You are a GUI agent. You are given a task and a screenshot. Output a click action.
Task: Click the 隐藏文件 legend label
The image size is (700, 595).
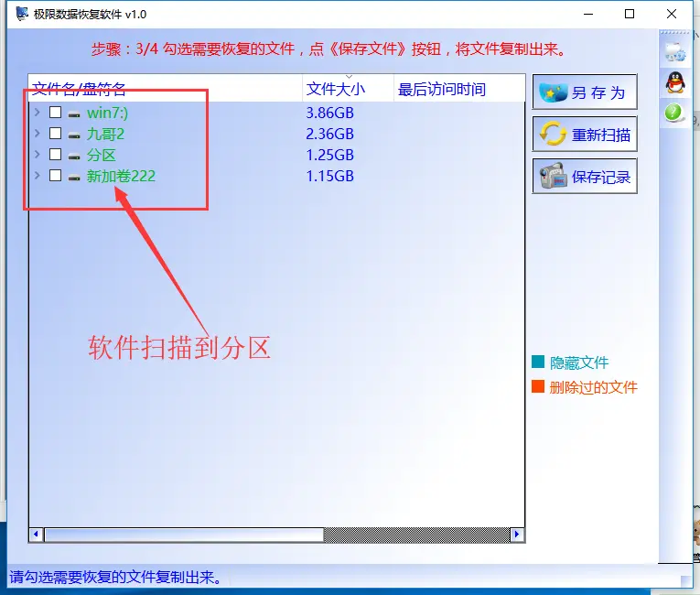pyautogui.click(x=579, y=362)
